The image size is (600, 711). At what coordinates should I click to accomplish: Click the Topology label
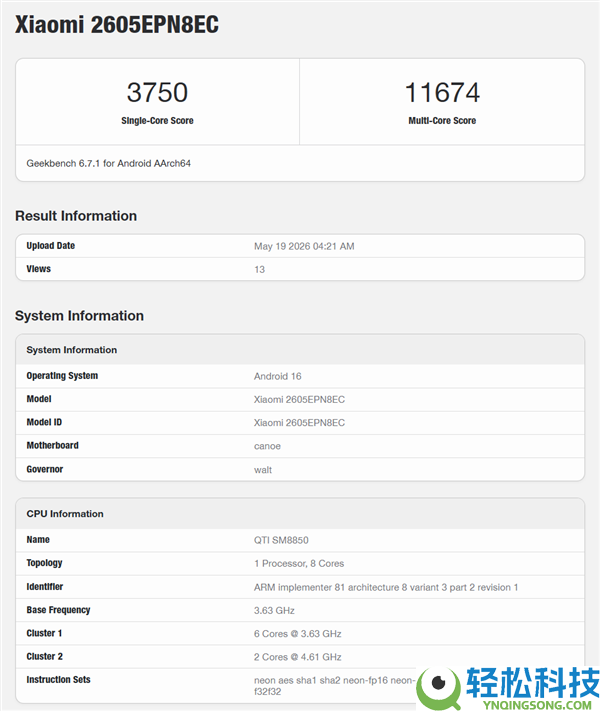(44, 563)
